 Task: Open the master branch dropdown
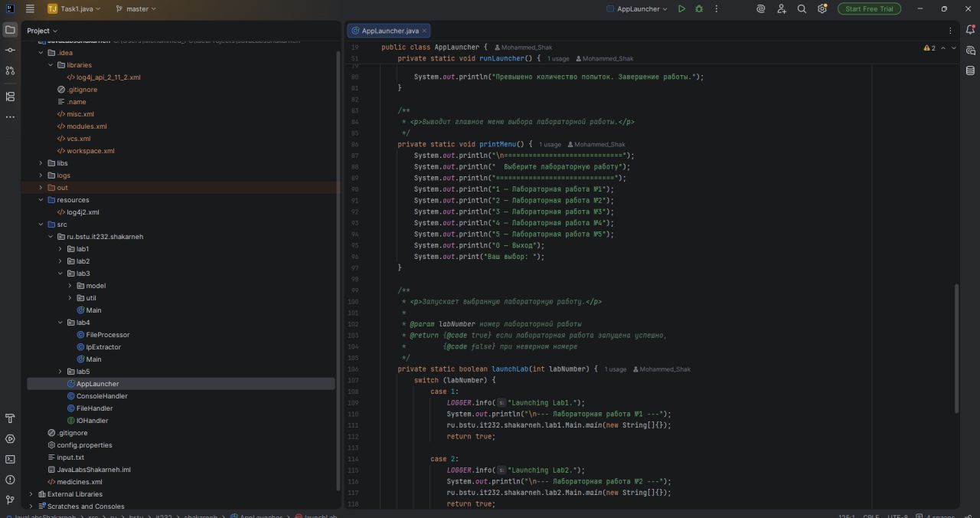[136, 9]
